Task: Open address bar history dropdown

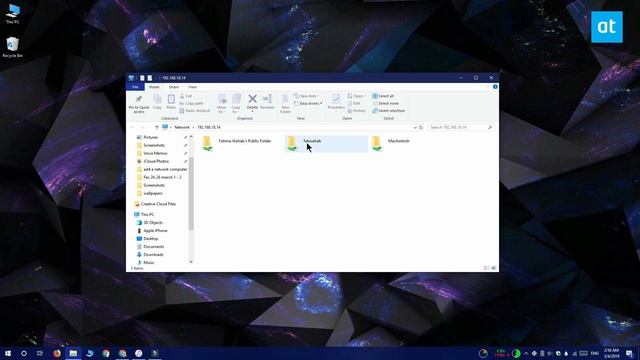Action: pyautogui.click(x=415, y=127)
